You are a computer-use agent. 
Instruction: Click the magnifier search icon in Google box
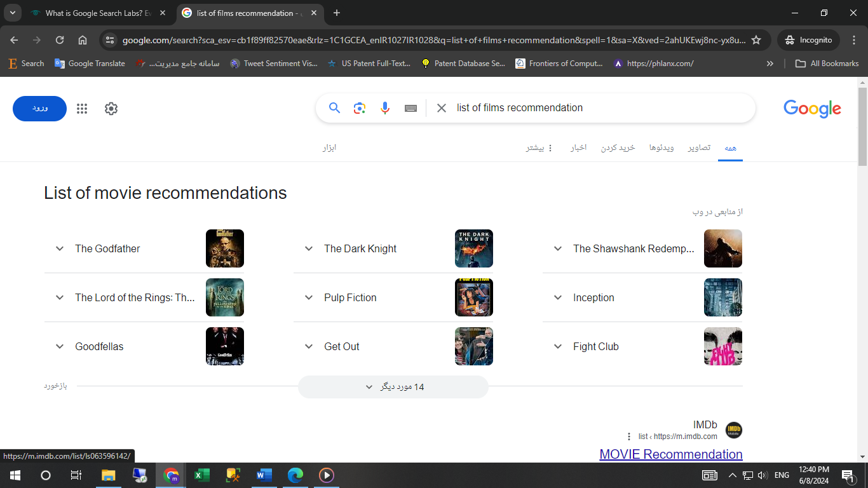pos(334,108)
